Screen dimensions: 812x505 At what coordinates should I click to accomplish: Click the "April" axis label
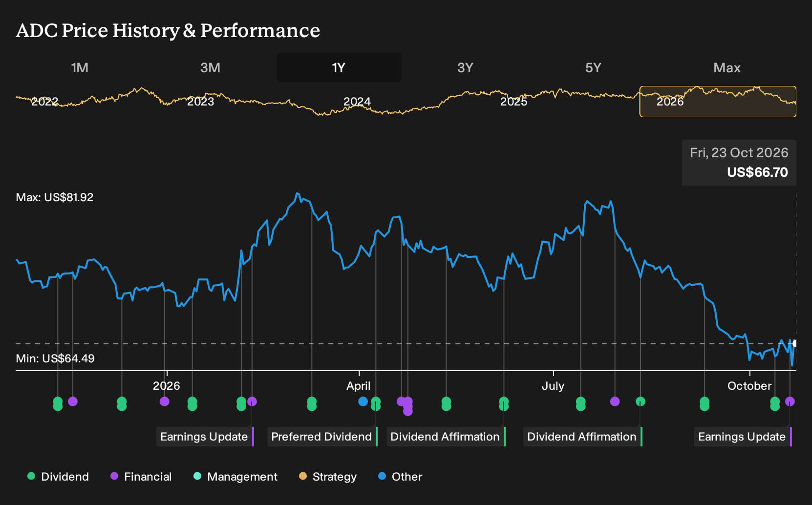pyautogui.click(x=359, y=386)
